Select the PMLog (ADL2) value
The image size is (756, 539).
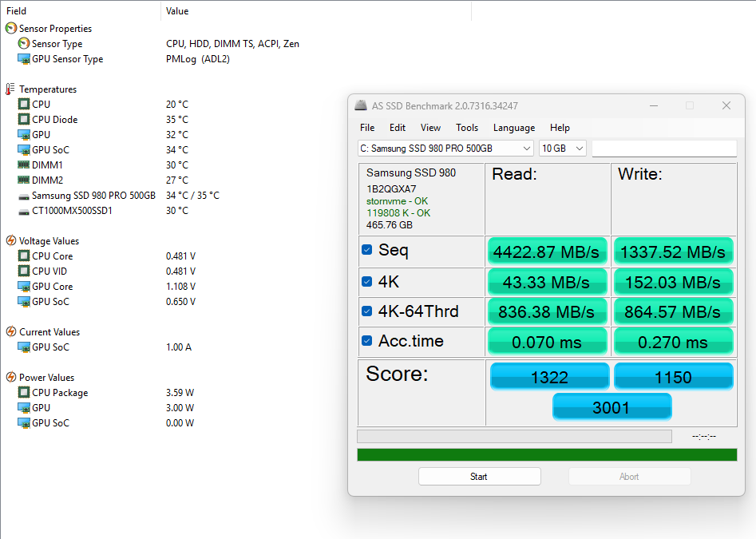198,59
